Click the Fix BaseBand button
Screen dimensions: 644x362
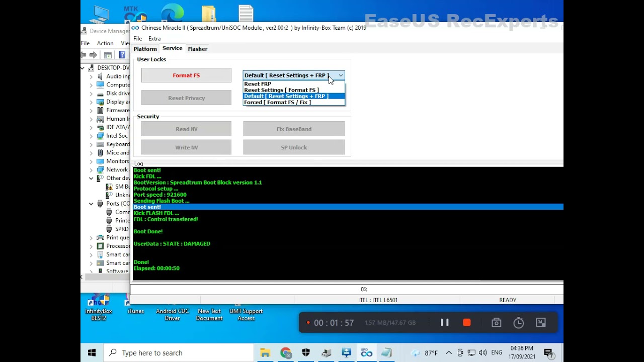pos(294,129)
